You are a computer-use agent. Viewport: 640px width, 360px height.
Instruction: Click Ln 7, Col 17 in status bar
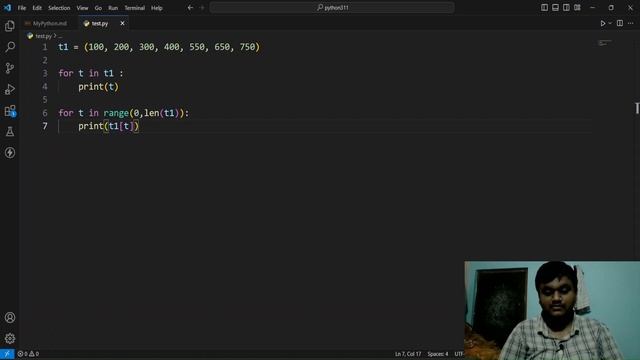[x=408, y=354]
